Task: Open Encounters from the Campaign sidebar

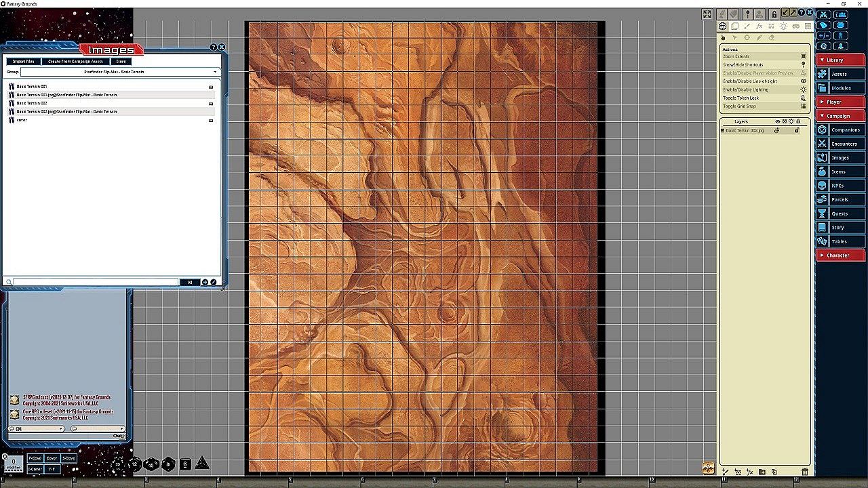Action: point(840,144)
